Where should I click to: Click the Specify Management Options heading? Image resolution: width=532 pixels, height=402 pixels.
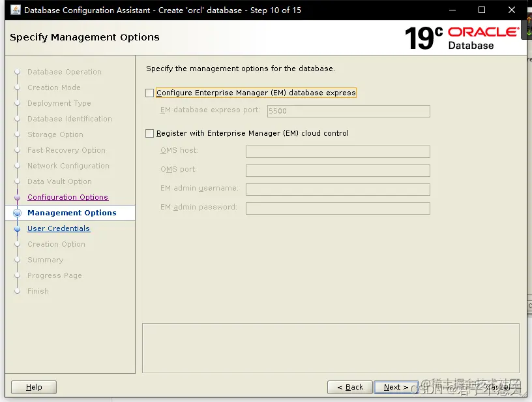pyautogui.click(x=85, y=37)
